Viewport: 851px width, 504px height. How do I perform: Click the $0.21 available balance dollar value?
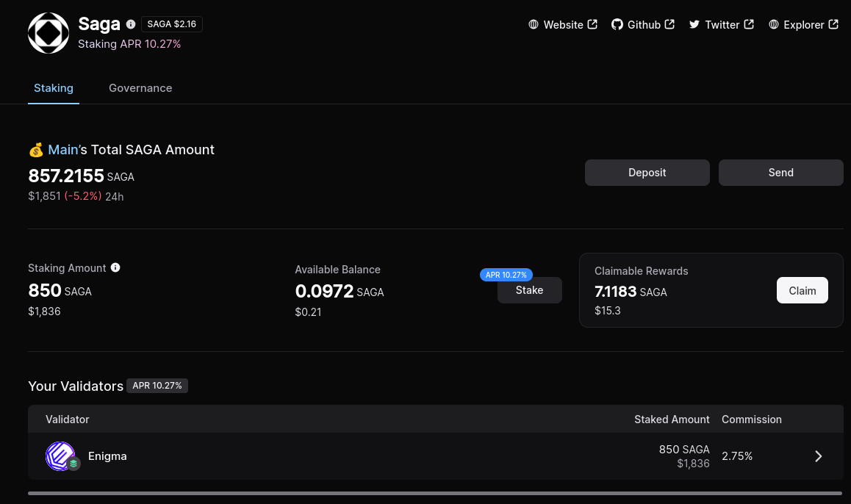(x=308, y=312)
